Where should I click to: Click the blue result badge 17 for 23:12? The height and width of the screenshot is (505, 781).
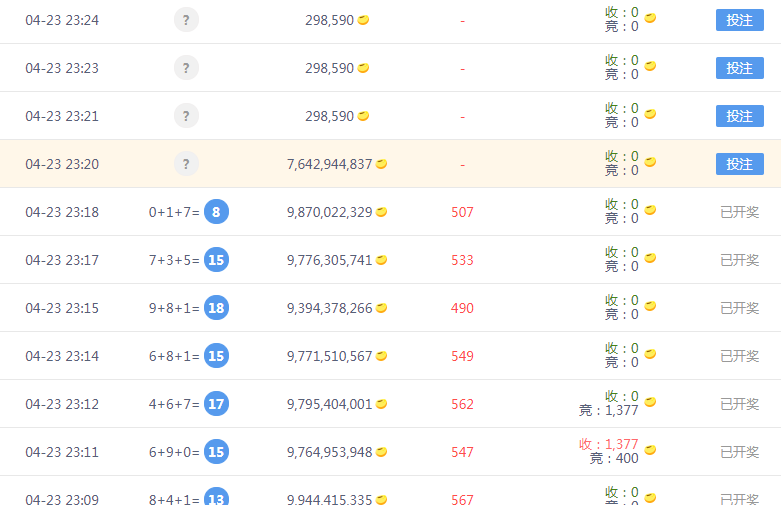tap(216, 404)
